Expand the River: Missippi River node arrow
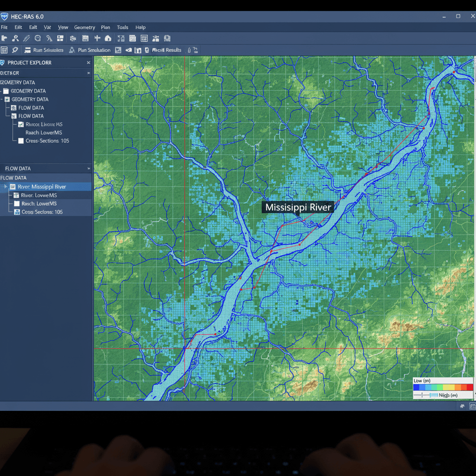Image resolution: width=476 pixels, height=476 pixels. pyautogui.click(x=5, y=187)
